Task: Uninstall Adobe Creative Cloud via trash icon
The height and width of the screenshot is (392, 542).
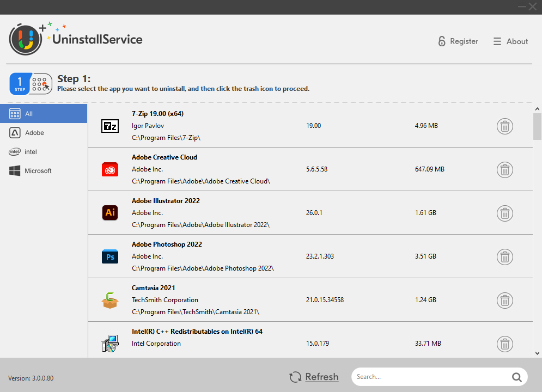Action: coord(504,170)
